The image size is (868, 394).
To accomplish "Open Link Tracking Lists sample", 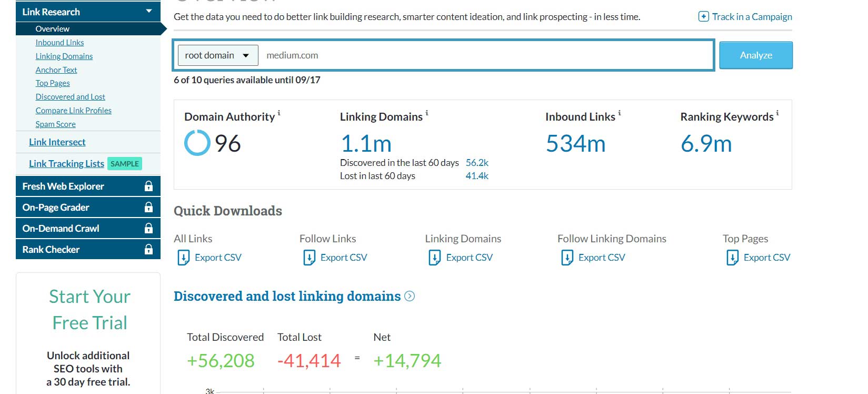I will pos(66,164).
